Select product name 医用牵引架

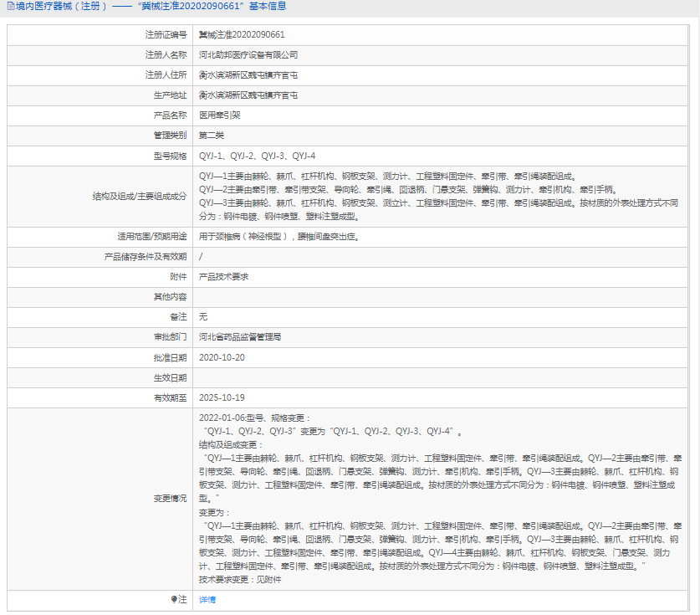(x=220, y=115)
